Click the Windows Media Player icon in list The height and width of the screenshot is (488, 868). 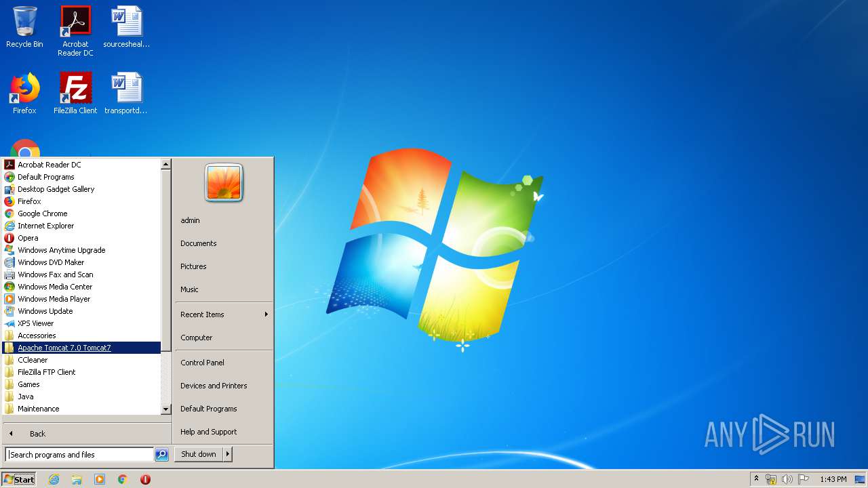(9, 299)
